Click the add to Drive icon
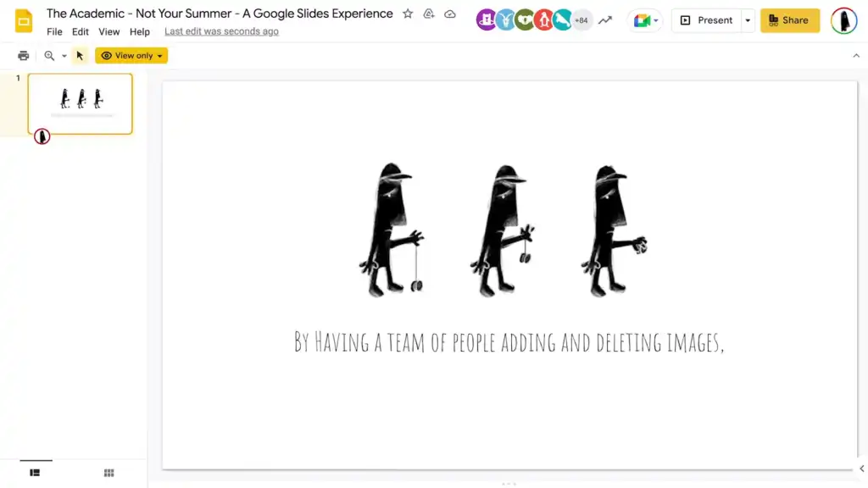This screenshot has width=868, height=488. (x=429, y=14)
